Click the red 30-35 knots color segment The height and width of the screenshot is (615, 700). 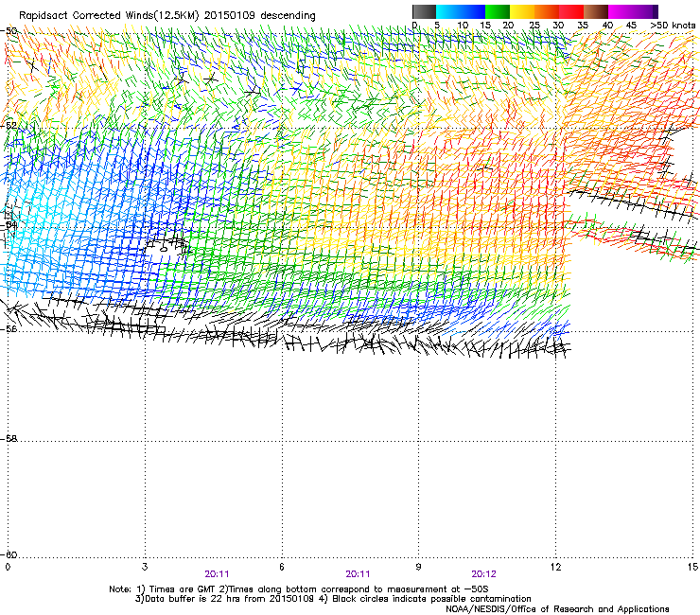[x=571, y=11]
